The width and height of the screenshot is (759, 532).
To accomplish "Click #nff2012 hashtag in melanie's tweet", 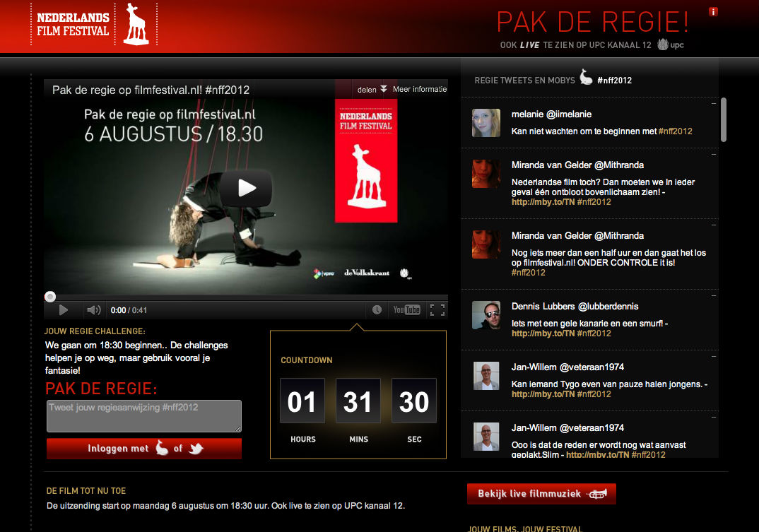I will [x=675, y=131].
